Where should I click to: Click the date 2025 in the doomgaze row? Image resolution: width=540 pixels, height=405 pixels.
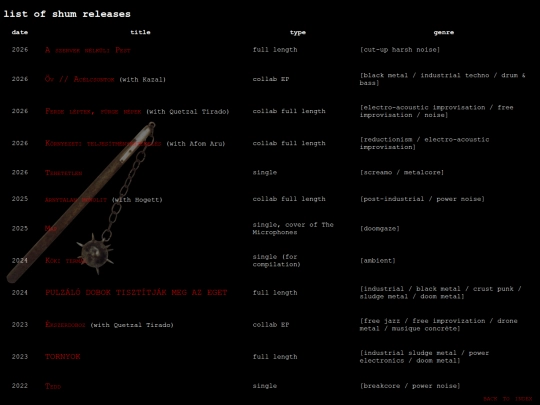coord(20,228)
